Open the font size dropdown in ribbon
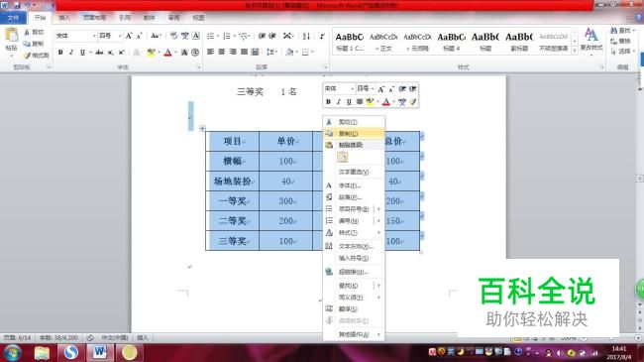 click(120, 36)
